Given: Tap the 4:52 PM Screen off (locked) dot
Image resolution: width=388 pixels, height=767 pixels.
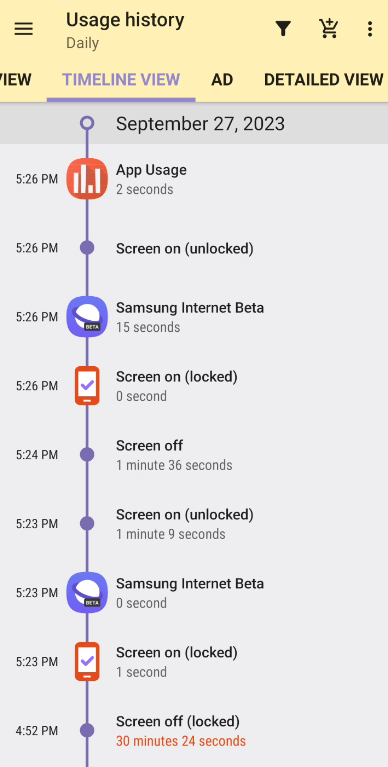Looking at the screenshot, I should pyautogui.click(x=87, y=731).
